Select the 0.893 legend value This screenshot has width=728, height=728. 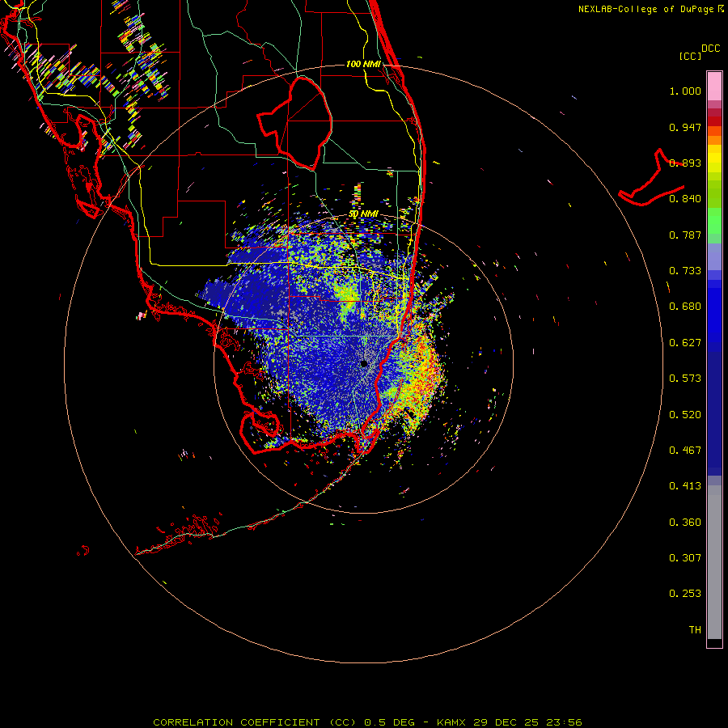pyautogui.click(x=685, y=163)
